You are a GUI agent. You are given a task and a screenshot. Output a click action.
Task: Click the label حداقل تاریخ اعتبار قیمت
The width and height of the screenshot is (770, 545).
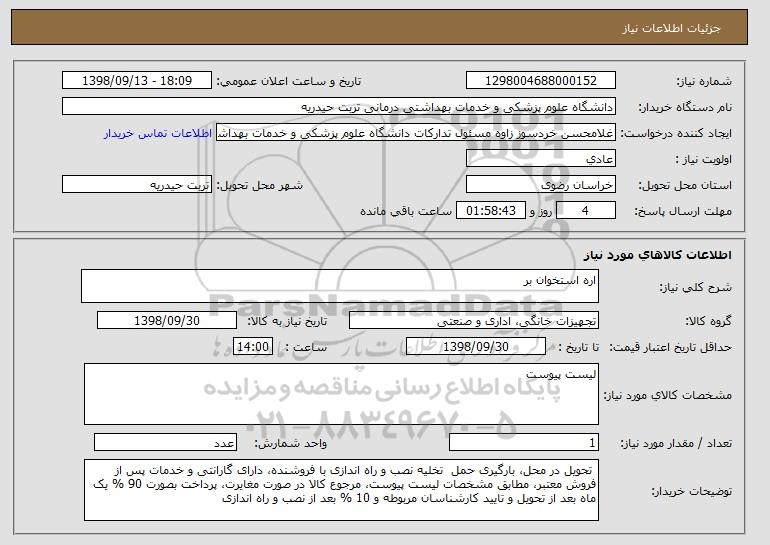(x=671, y=347)
